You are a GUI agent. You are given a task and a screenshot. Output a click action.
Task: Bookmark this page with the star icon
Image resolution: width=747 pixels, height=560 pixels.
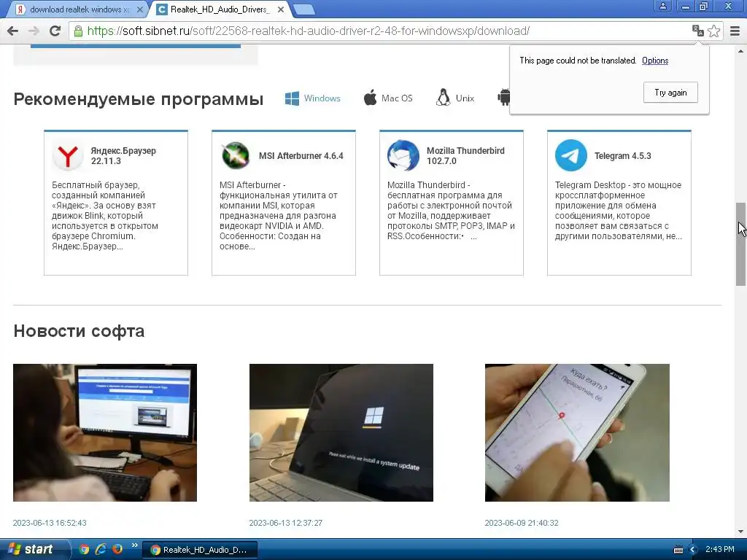tap(713, 31)
